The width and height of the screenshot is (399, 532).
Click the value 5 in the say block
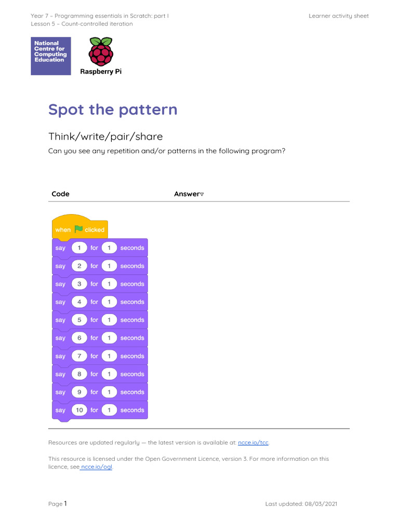coord(79,320)
